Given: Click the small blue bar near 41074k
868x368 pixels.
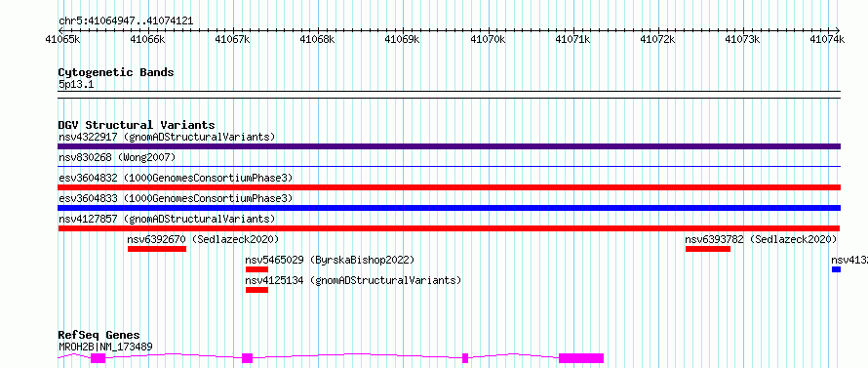Looking at the screenshot, I should click(836, 269).
